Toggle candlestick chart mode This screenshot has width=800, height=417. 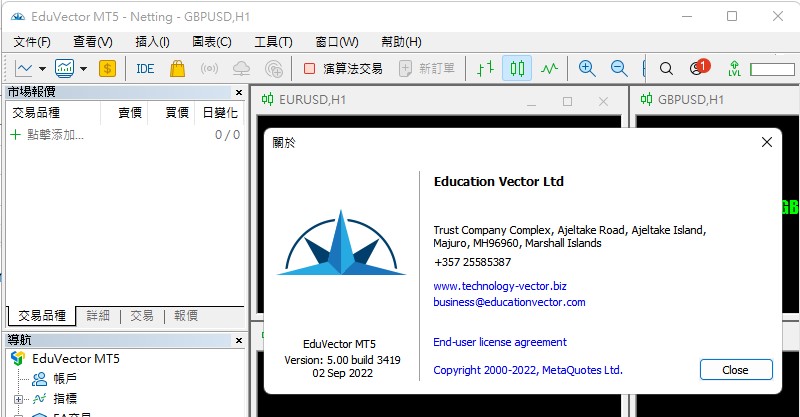[517, 69]
